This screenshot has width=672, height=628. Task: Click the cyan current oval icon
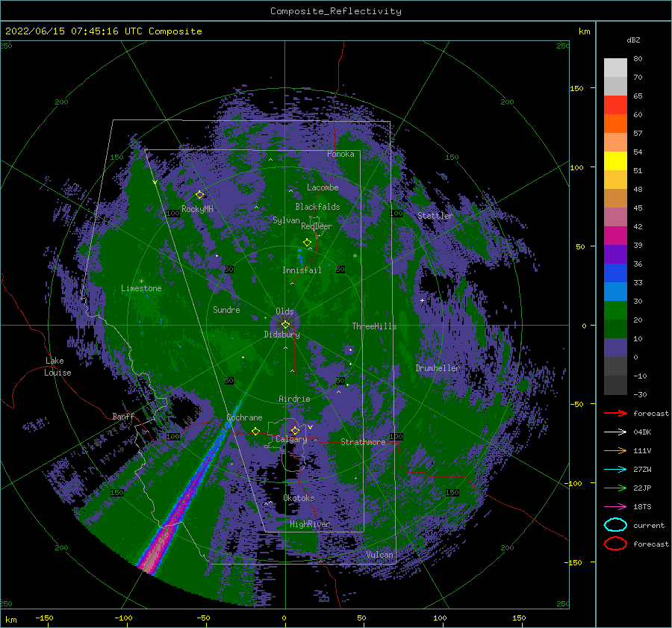point(615,525)
